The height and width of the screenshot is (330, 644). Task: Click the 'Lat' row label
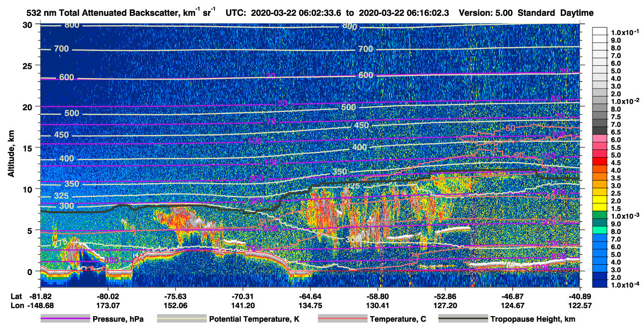pyautogui.click(x=16, y=296)
